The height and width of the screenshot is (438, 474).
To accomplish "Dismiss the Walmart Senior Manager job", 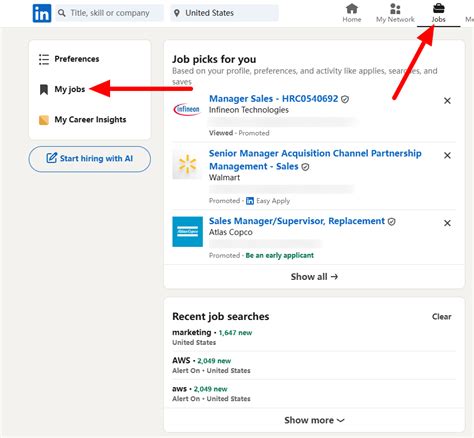I will [447, 155].
